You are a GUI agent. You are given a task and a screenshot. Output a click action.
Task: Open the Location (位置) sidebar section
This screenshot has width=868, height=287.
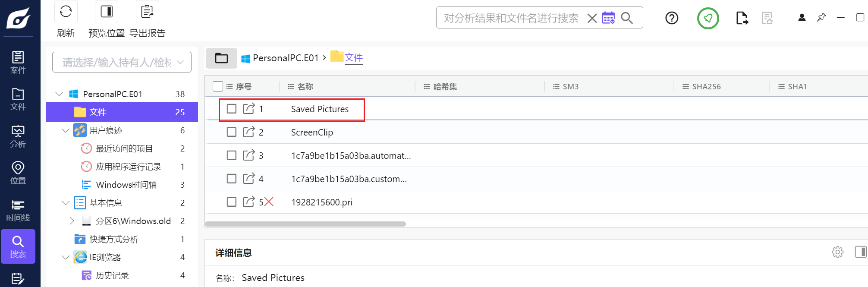tap(18, 173)
